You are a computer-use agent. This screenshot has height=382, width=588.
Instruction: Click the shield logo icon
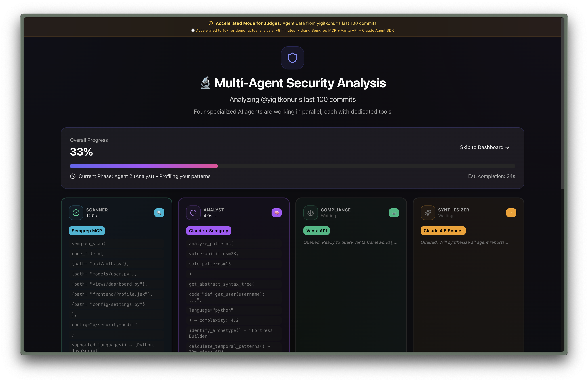(x=292, y=58)
